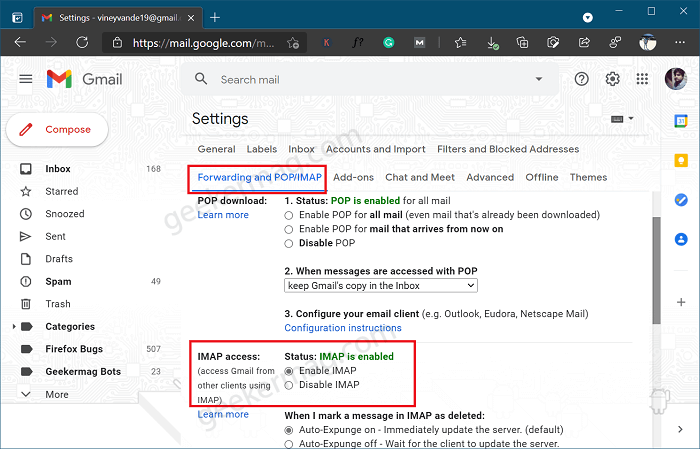Select Auto-Expunge off radio button

[x=289, y=445]
